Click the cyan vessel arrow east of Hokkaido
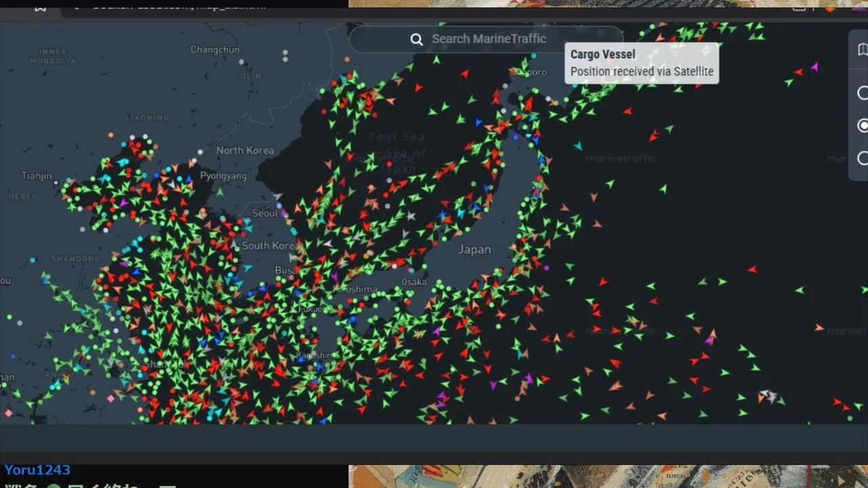 [578, 145]
